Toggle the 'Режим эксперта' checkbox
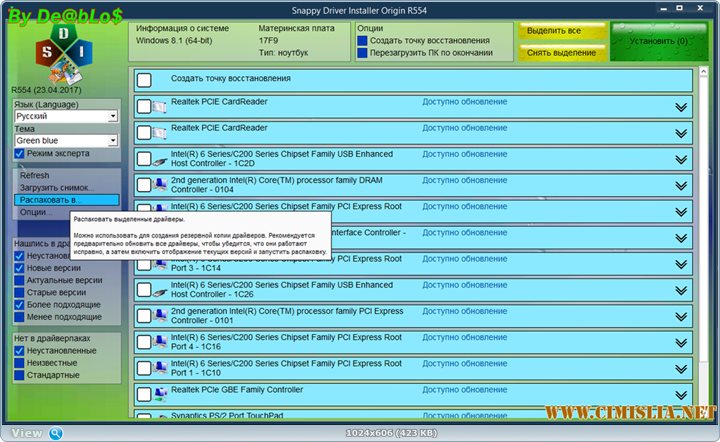The width and height of the screenshot is (720, 442). coord(20,154)
